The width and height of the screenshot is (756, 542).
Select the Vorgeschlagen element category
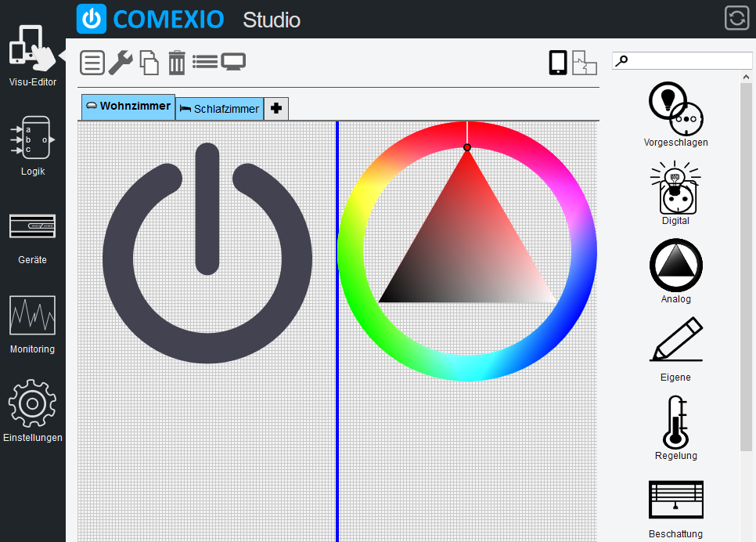pyautogui.click(x=675, y=114)
